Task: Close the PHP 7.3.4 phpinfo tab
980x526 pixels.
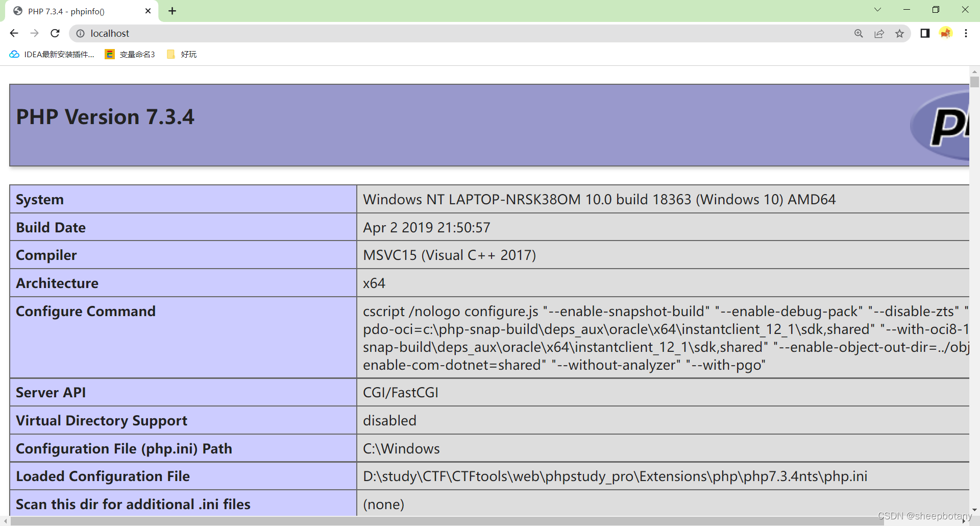Action: (x=148, y=11)
